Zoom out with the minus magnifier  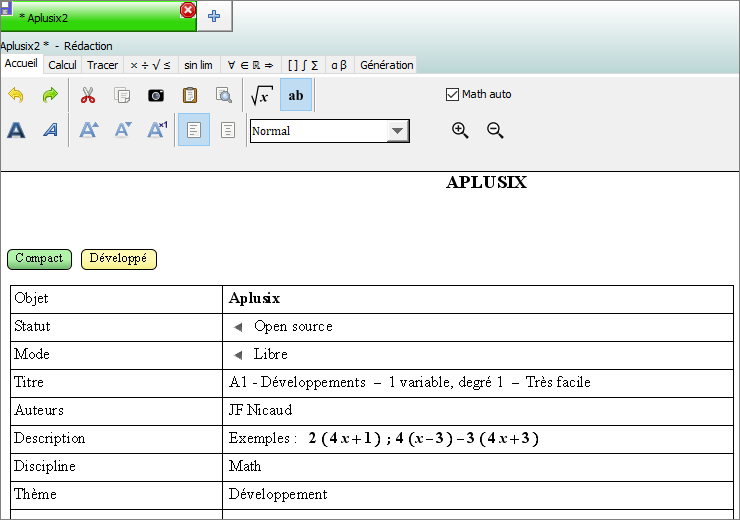pyautogui.click(x=495, y=130)
